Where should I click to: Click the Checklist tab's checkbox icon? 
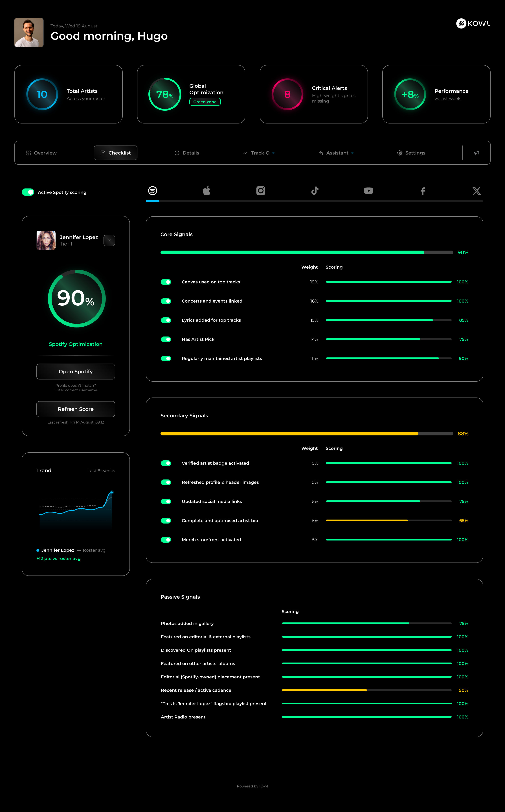tap(103, 153)
